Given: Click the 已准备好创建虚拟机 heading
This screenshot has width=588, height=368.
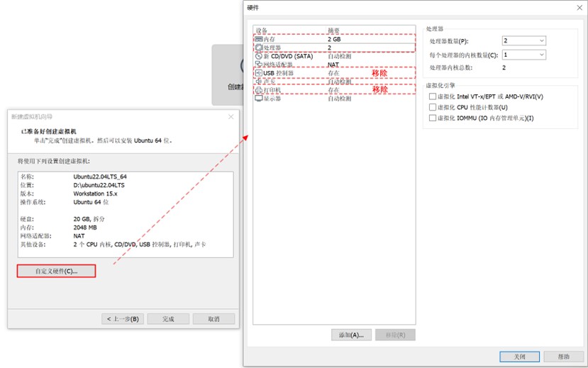Looking at the screenshot, I should [48, 132].
